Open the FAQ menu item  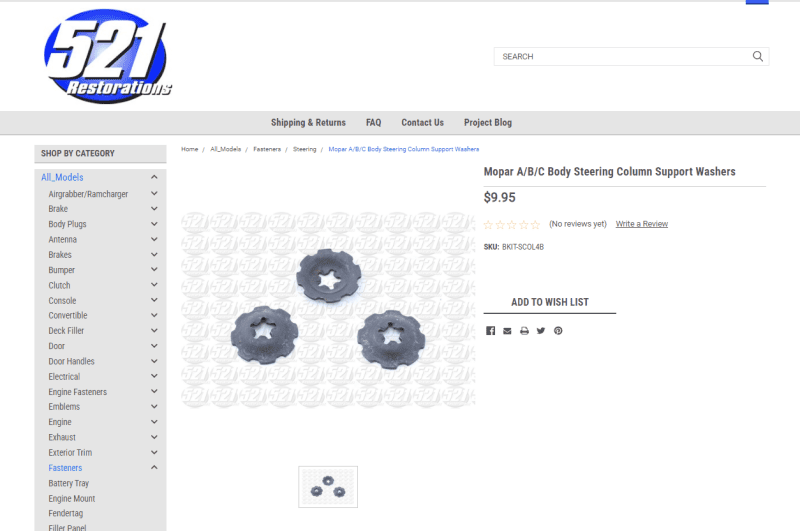[373, 123]
